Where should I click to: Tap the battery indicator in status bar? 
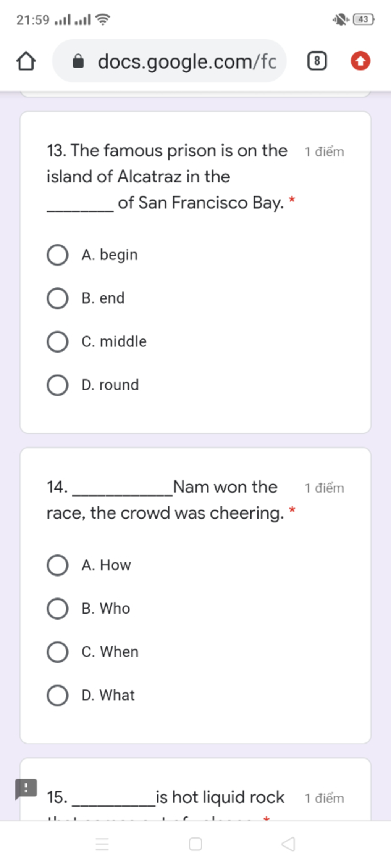click(x=364, y=19)
